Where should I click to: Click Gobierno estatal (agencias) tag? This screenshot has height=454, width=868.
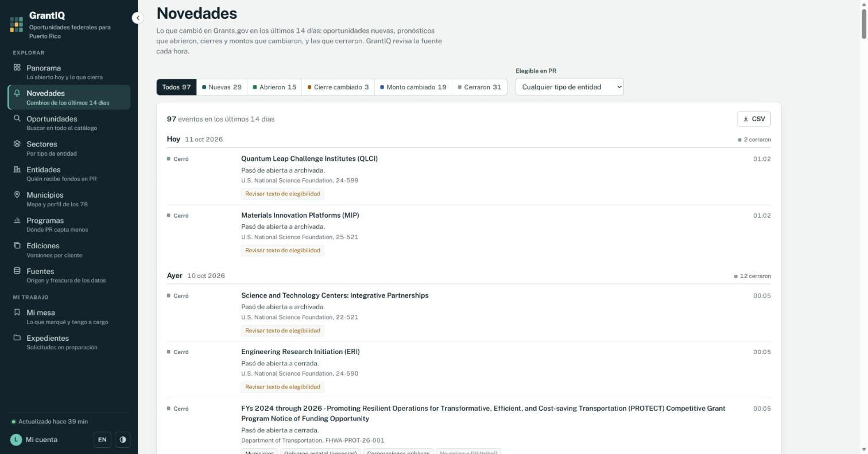tap(321, 452)
